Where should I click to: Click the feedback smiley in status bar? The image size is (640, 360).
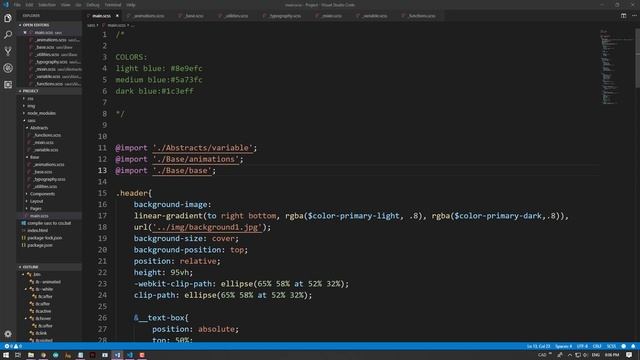[623, 346]
